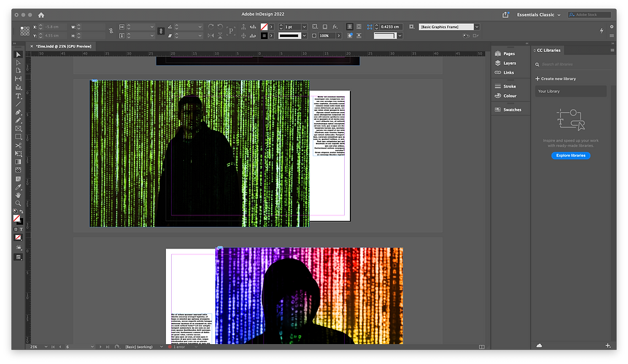
Task: Toggle the split layout view button
Action: [482, 347]
